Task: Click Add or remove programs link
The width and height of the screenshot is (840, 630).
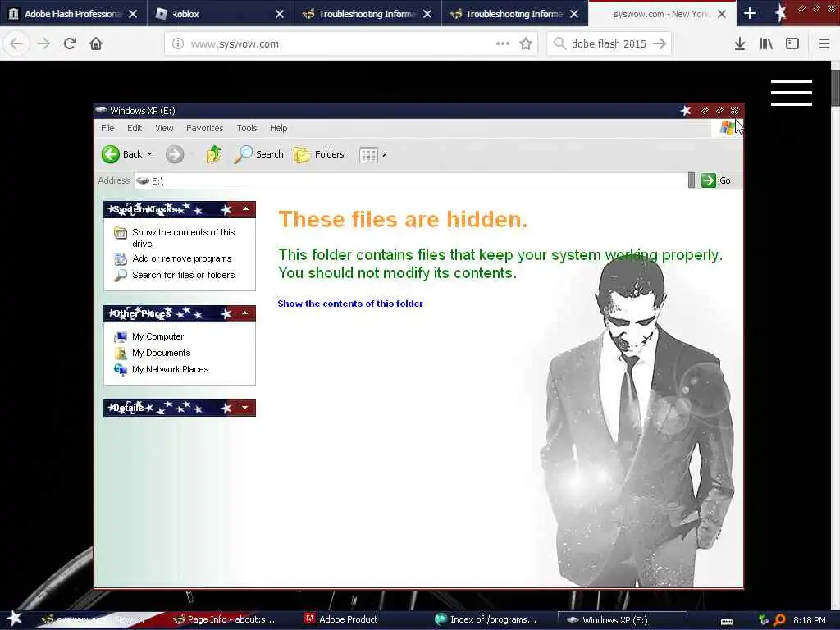Action: pos(181,258)
